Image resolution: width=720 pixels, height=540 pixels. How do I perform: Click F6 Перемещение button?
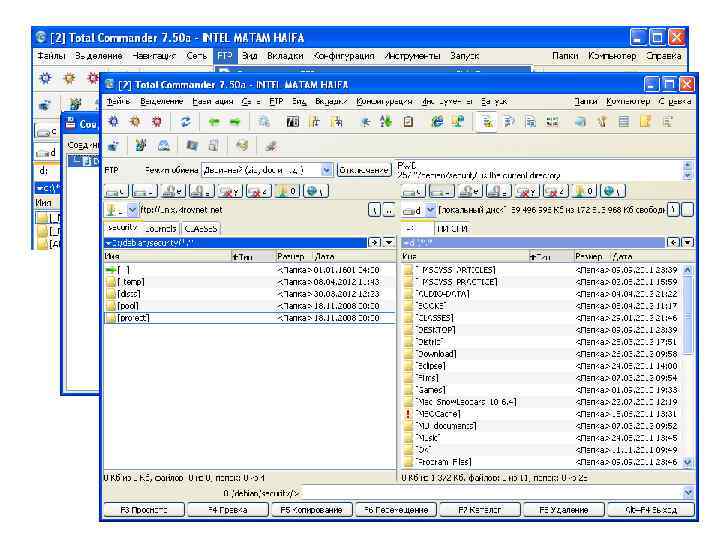[x=396, y=510]
